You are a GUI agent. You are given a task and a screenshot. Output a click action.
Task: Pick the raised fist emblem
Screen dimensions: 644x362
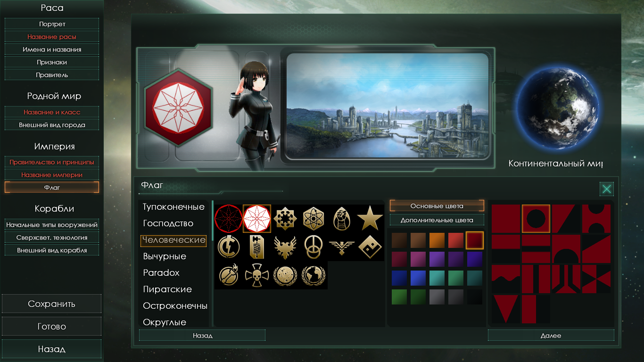342,219
